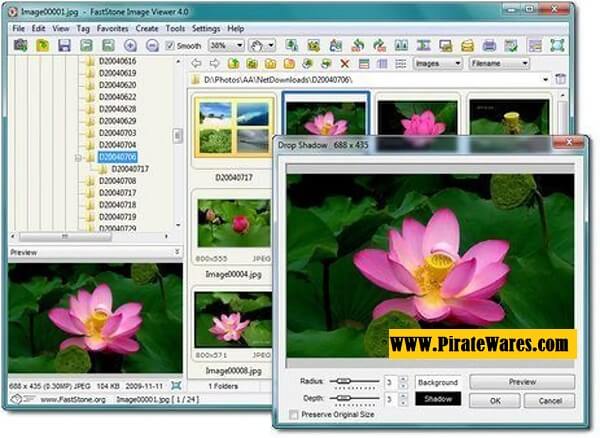
Task: Open the Favorites menu
Action: click(x=112, y=29)
